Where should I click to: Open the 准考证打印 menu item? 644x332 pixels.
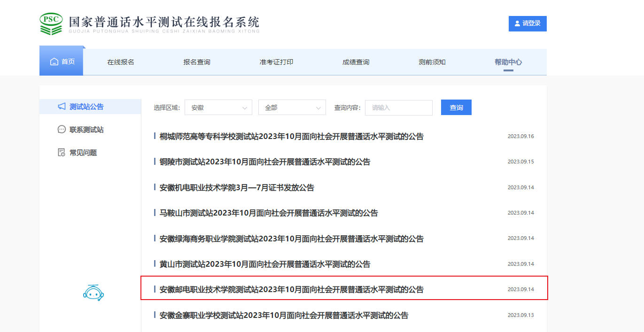[277, 62]
